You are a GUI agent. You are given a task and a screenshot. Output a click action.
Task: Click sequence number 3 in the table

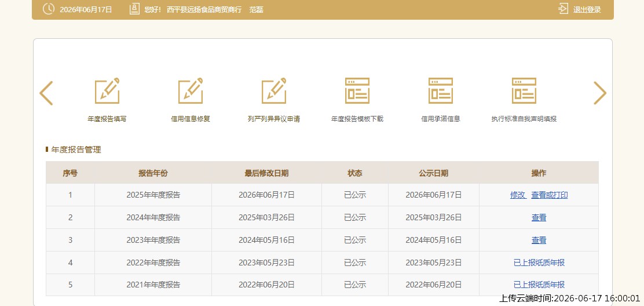[x=70, y=241]
